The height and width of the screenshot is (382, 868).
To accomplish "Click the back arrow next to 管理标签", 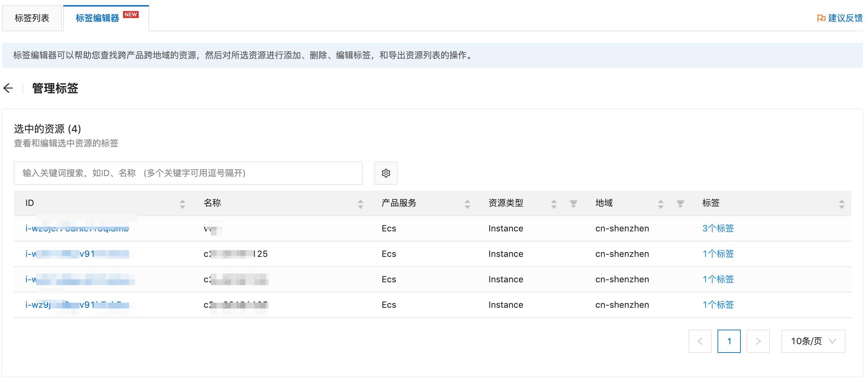I will (x=8, y=88).
